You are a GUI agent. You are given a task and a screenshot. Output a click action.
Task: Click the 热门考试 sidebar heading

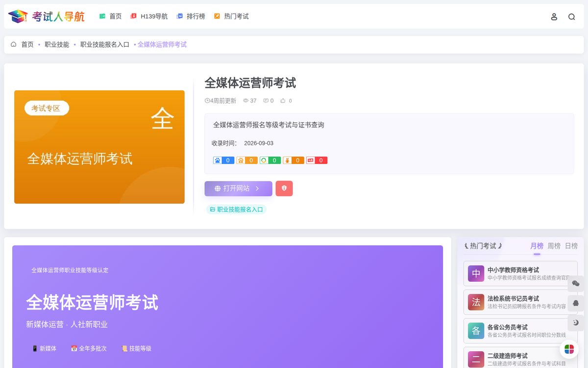click(483, 246)
